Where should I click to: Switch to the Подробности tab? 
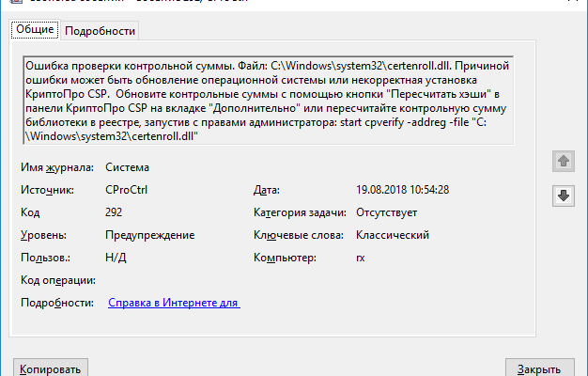(x=100, y=31)
